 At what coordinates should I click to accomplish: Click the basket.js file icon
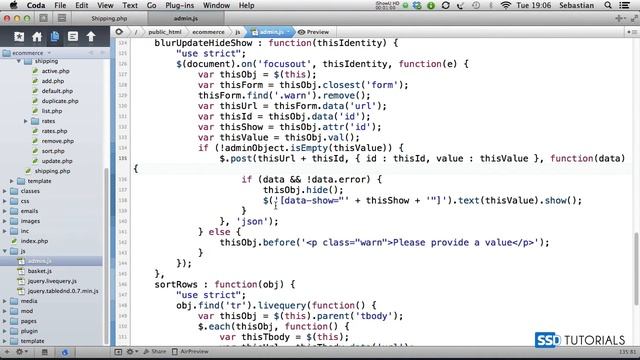pyautogui.click(x=21, y=271)
